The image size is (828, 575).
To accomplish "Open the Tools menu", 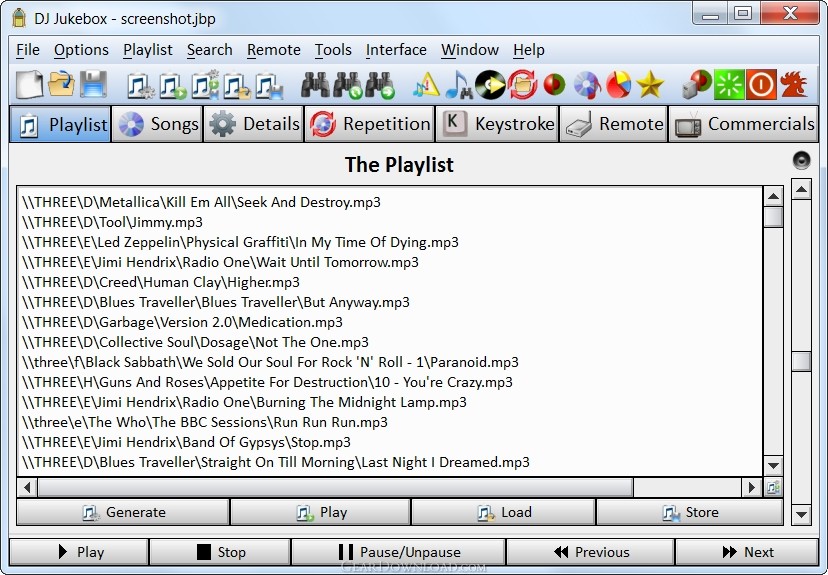I will point(333,50).
